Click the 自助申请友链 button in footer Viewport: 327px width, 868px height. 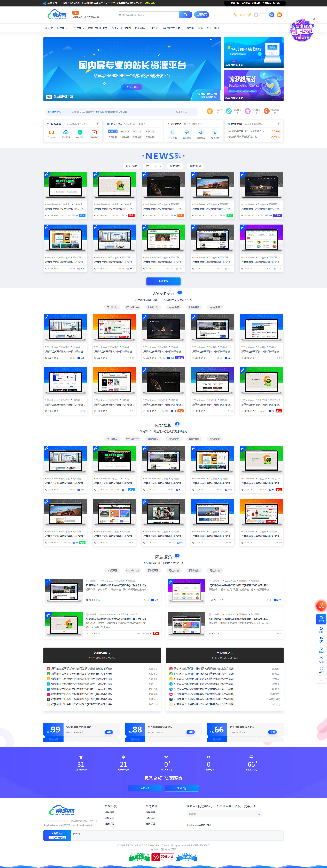(x=57, y=837)
